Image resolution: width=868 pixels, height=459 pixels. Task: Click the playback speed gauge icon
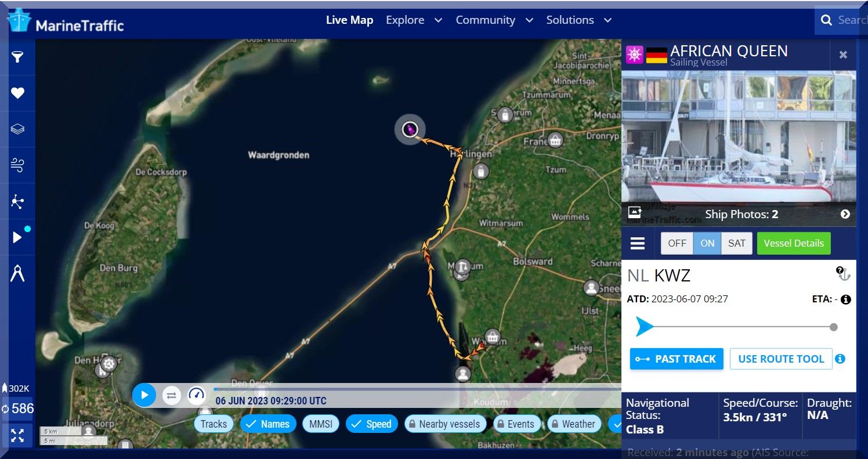(197, 396)
